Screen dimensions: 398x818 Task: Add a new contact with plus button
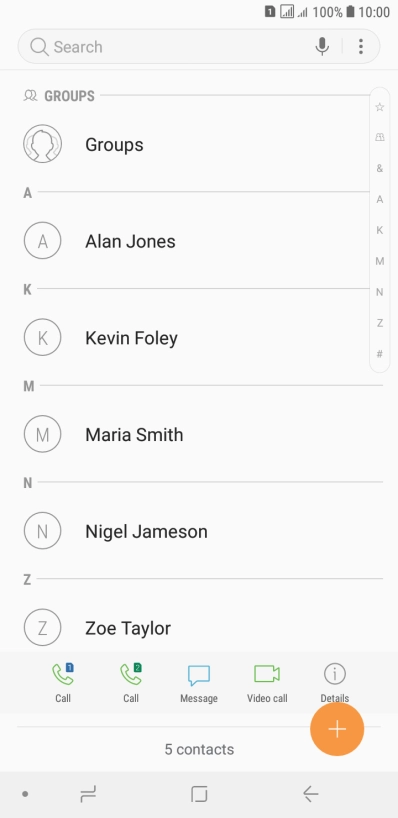click(337, 729)
